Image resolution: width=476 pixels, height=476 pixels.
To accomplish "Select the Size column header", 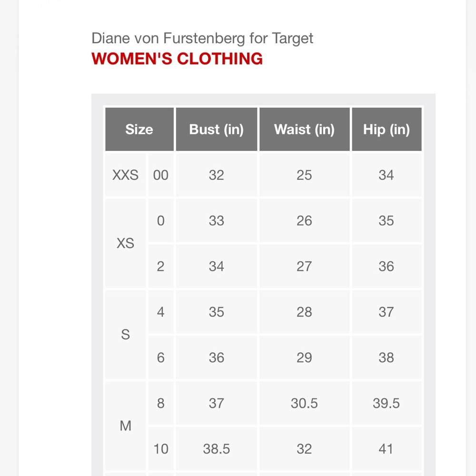I will (x=139, y=129).
